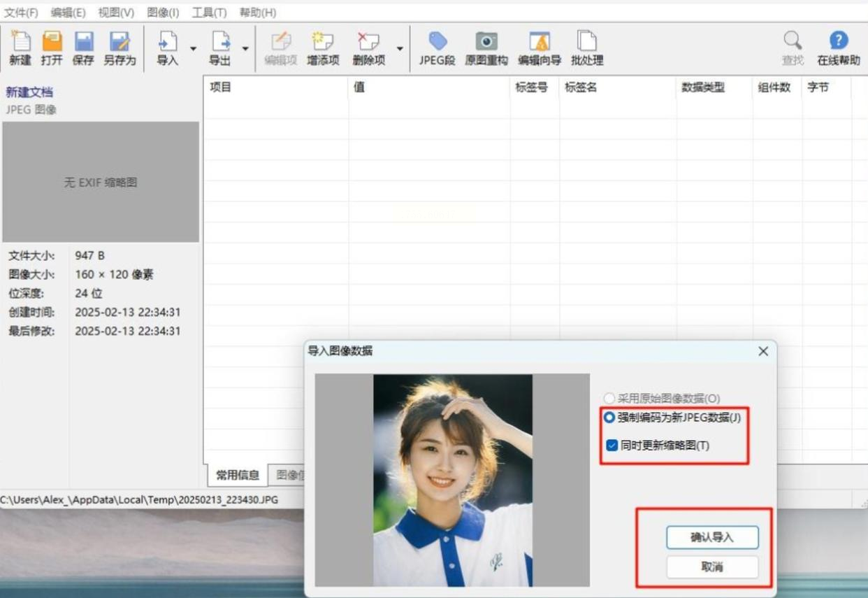Screen dimensions: 868x598
Task: Switch to the 常用信息 tab
Action: (237, 475)
